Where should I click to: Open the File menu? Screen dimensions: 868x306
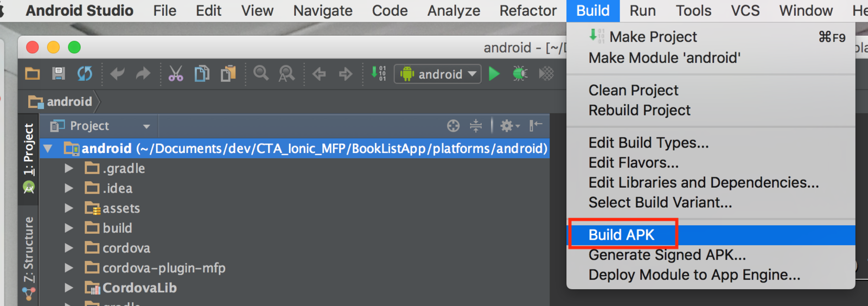[x=164, y=11]
